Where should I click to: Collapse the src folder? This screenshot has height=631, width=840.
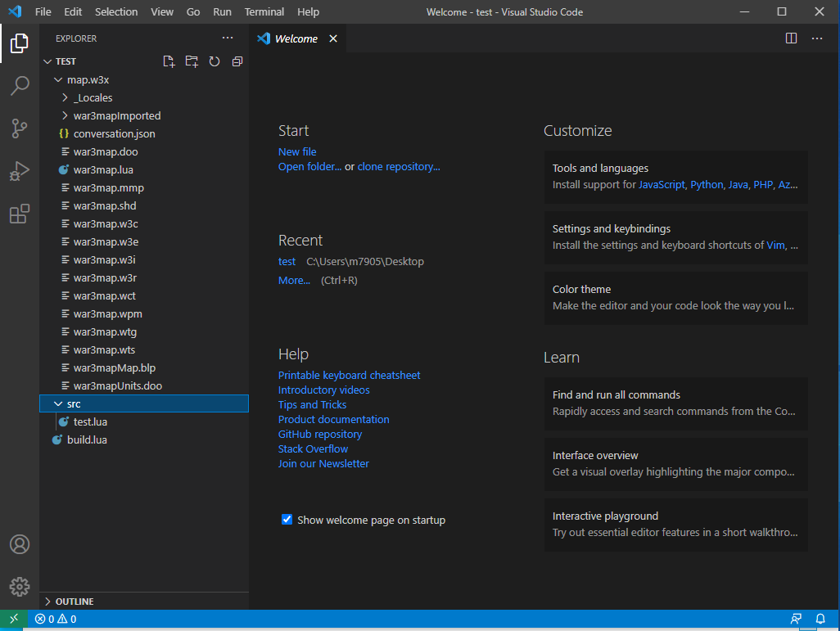click(74, 404)
